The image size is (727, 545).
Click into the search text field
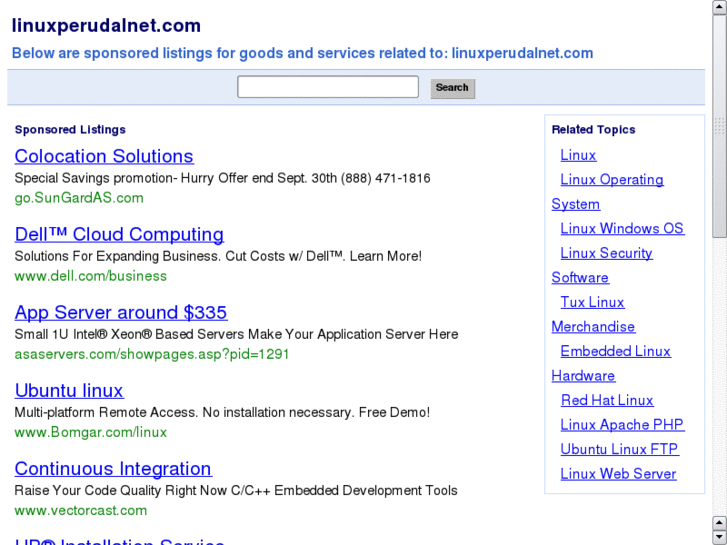(x=328, y=87)
